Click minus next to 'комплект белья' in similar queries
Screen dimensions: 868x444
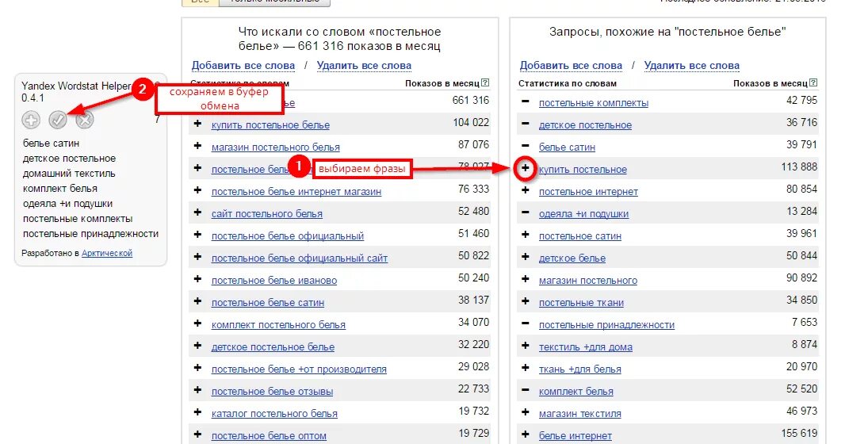526,390
